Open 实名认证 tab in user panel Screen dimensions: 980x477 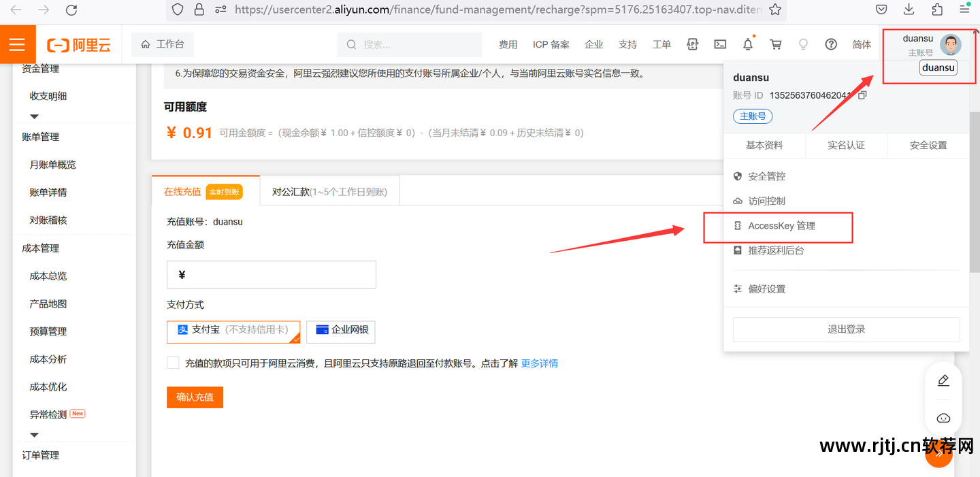(x=846, y=145)
